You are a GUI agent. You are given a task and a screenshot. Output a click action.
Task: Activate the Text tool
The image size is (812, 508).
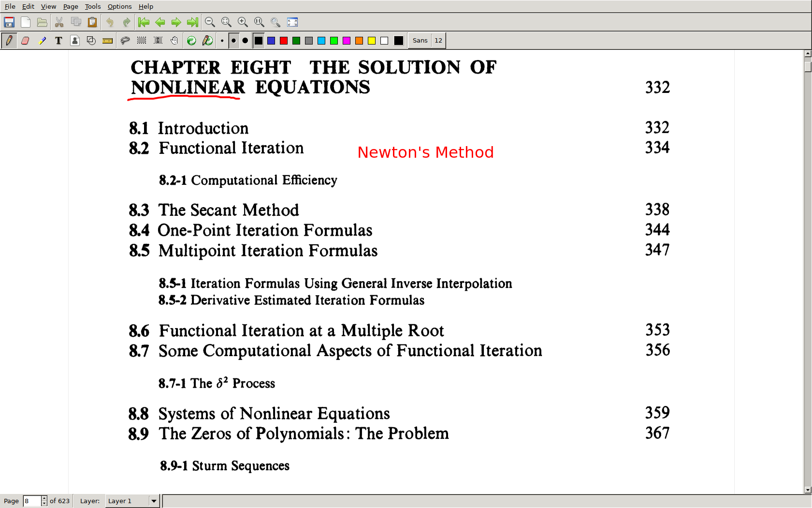tap(58, 41)
